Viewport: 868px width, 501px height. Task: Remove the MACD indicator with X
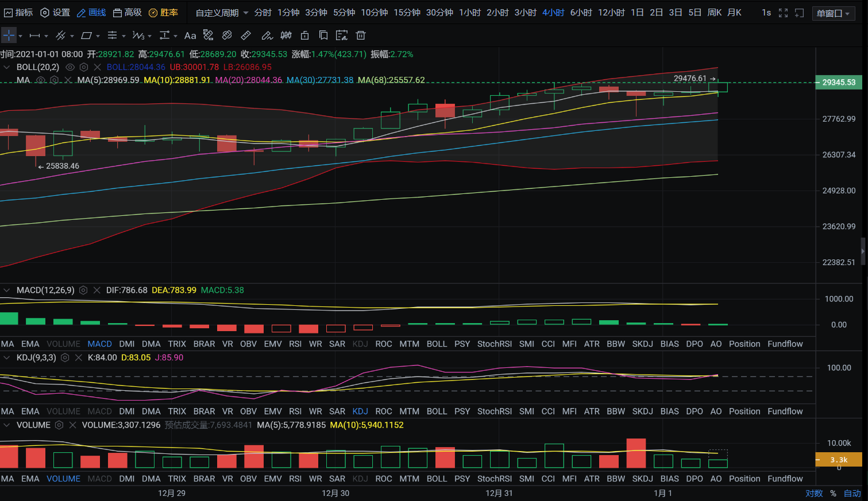97,290
